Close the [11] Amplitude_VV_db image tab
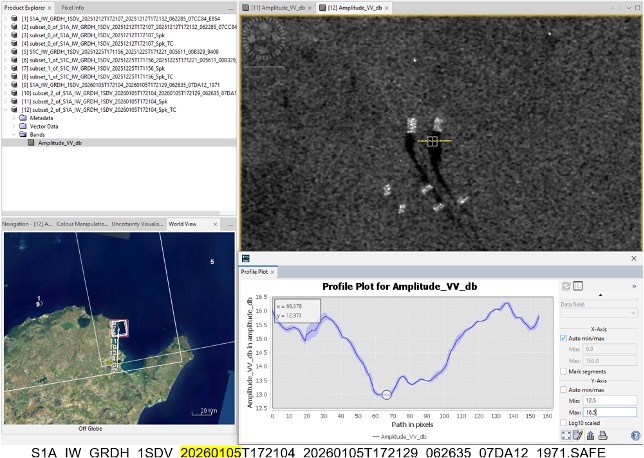This screenshot has height=458, width=644. 310,8
